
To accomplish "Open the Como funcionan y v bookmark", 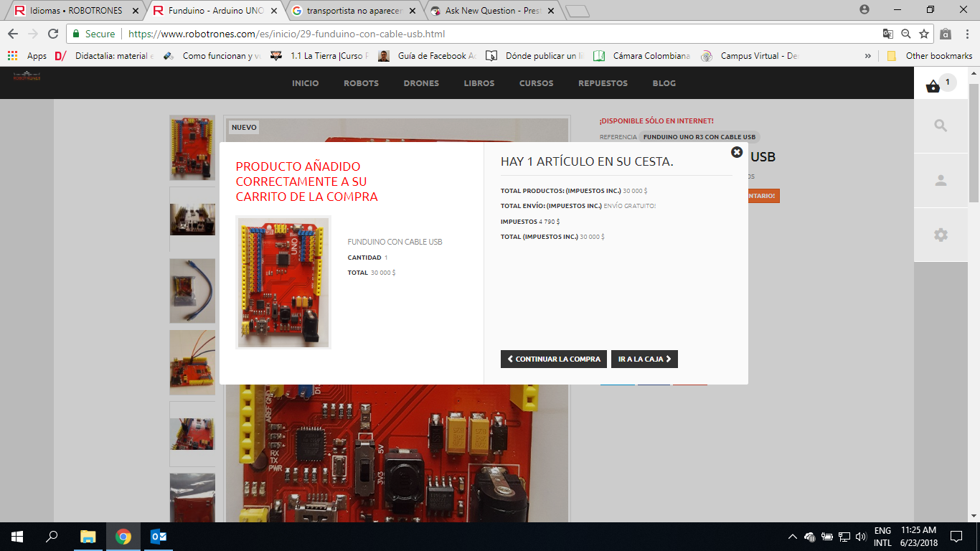I will tap(214, 55).
